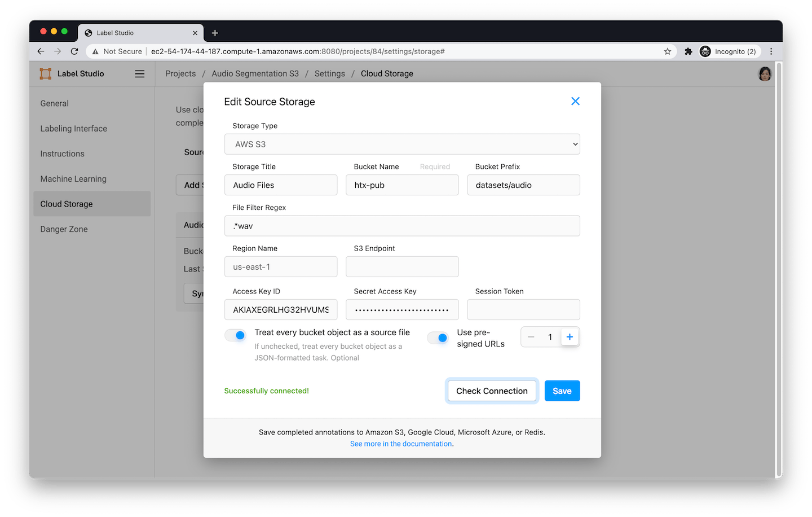This screenshot has height=517, width=812.
Task: Go to Danger Zone settings
Action: pos(64,229)
